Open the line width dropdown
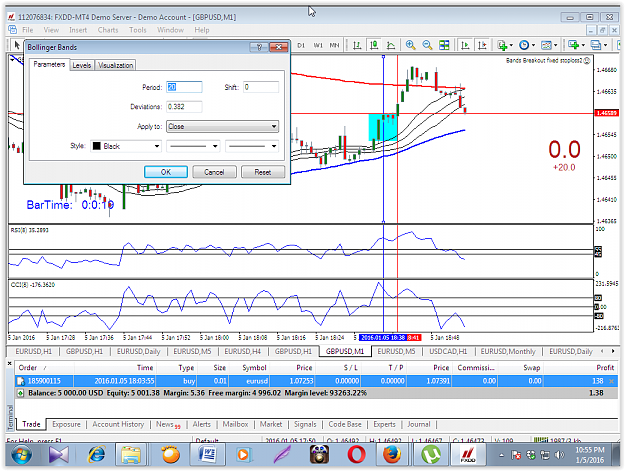 pyautogui.click(x=252, y=146)
